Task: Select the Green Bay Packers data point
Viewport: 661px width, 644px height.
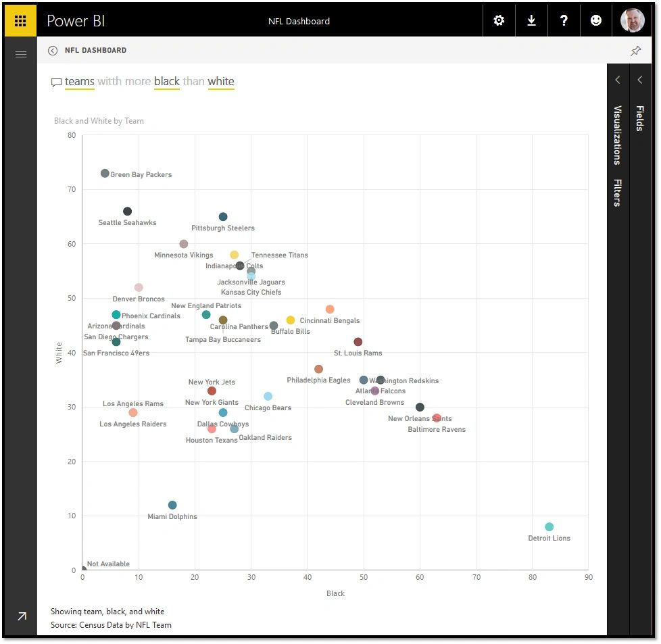Action: pyautogui.click(x=105, y=174)
